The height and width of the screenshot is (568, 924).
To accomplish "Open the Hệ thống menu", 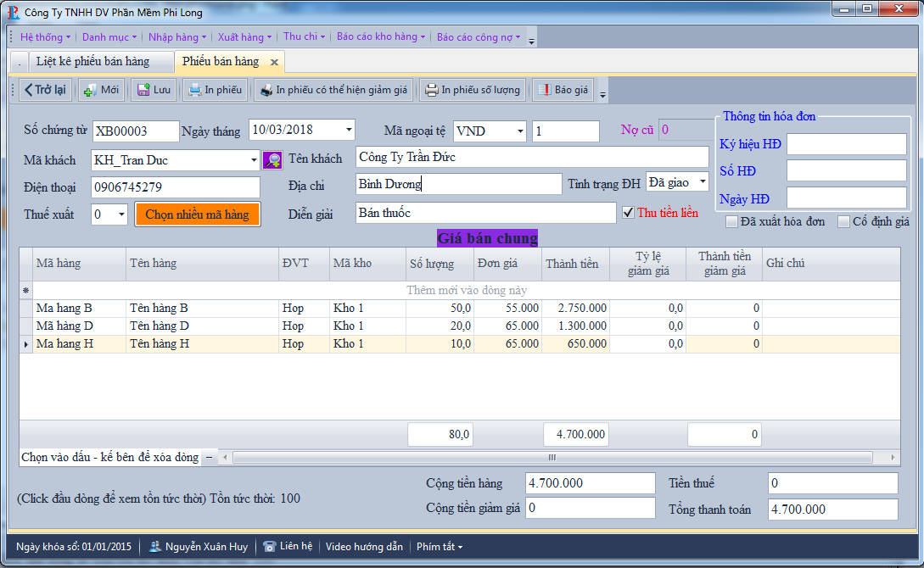I will pos(45,37).
